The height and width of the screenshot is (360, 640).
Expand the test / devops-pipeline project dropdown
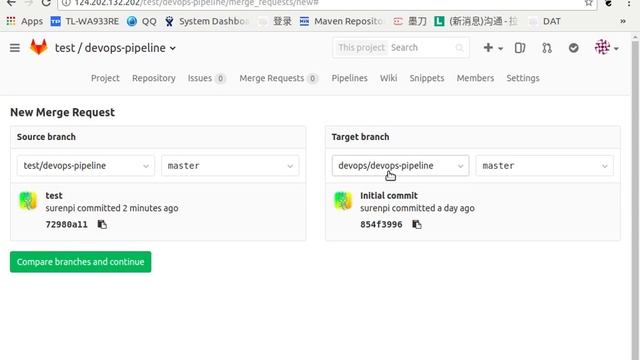point(116,48)
